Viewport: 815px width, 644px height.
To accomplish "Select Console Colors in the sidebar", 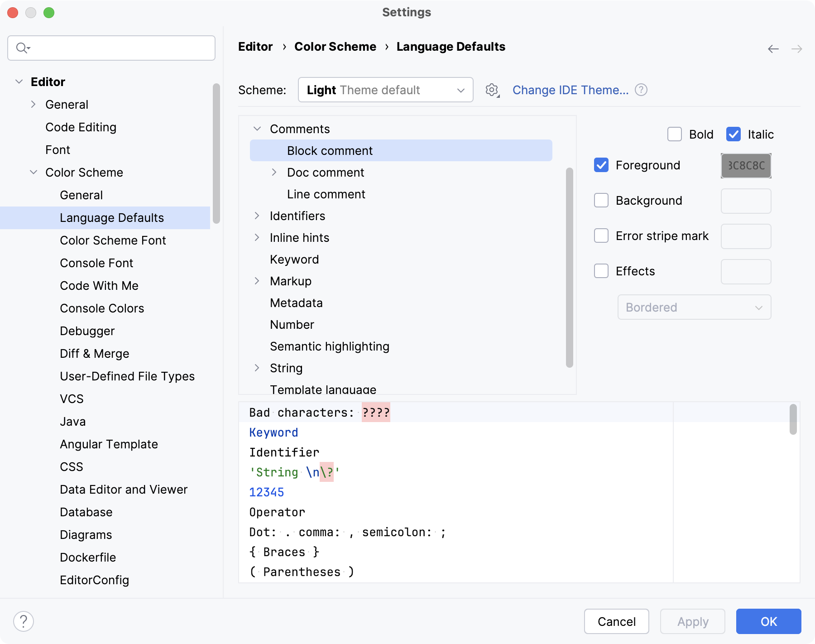I will click(x=101, y=308).
